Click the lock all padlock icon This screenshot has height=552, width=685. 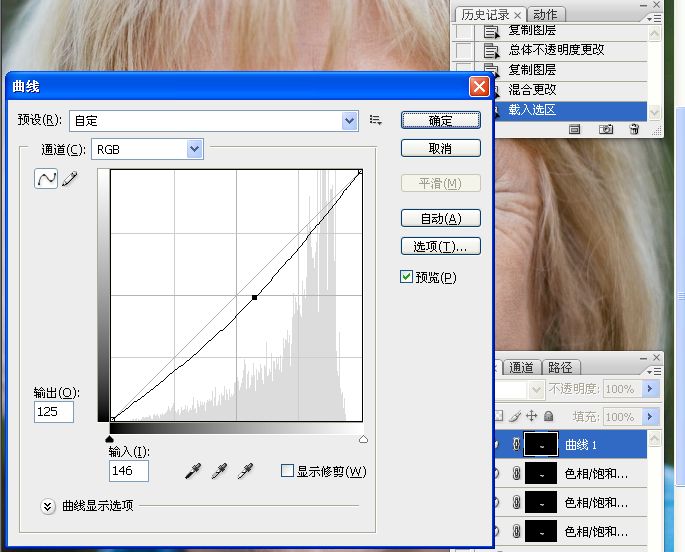click(549, 416)
